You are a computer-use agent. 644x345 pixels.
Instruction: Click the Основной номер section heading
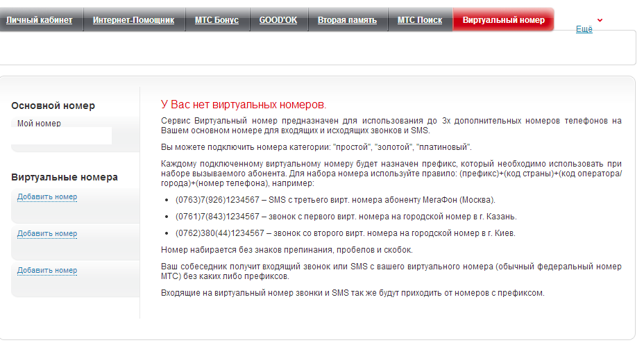(53, 106)
